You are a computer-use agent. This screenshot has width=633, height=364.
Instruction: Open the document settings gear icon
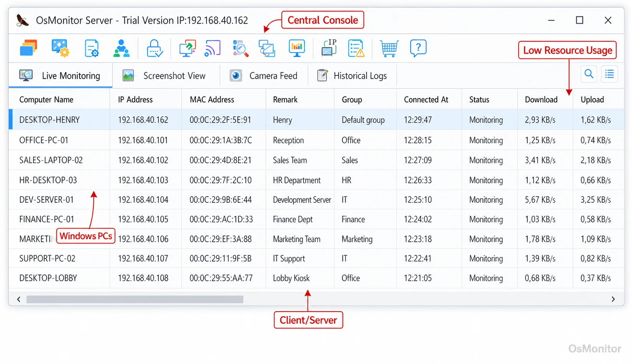91,48
